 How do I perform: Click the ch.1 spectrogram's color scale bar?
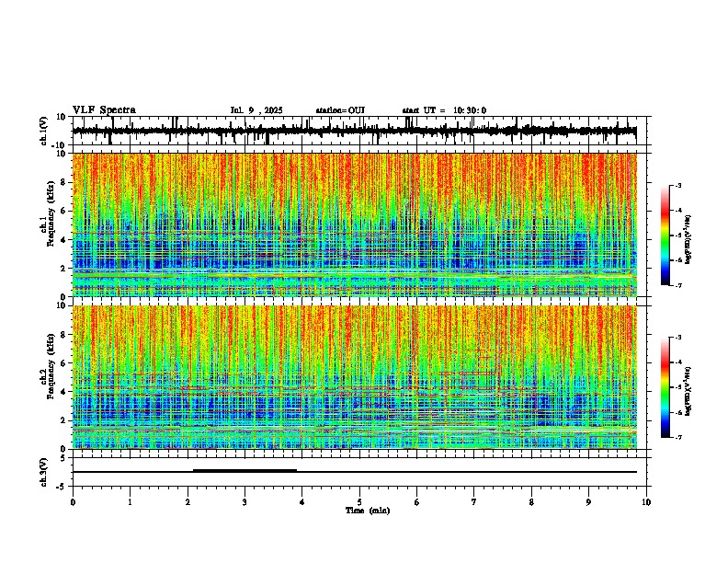coord(665,236)
